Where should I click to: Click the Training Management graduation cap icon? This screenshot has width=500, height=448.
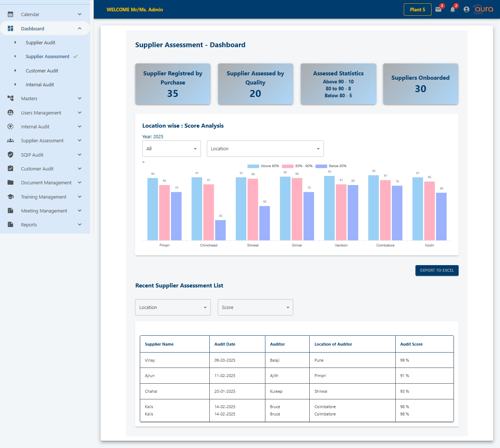click(11, 197)
